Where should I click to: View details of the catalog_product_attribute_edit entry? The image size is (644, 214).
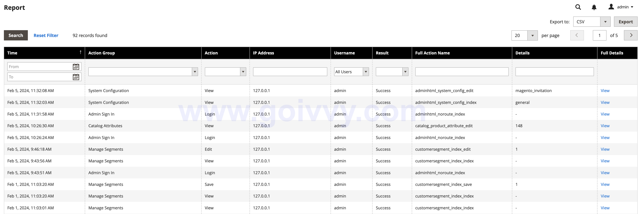(x=605, y=126)
